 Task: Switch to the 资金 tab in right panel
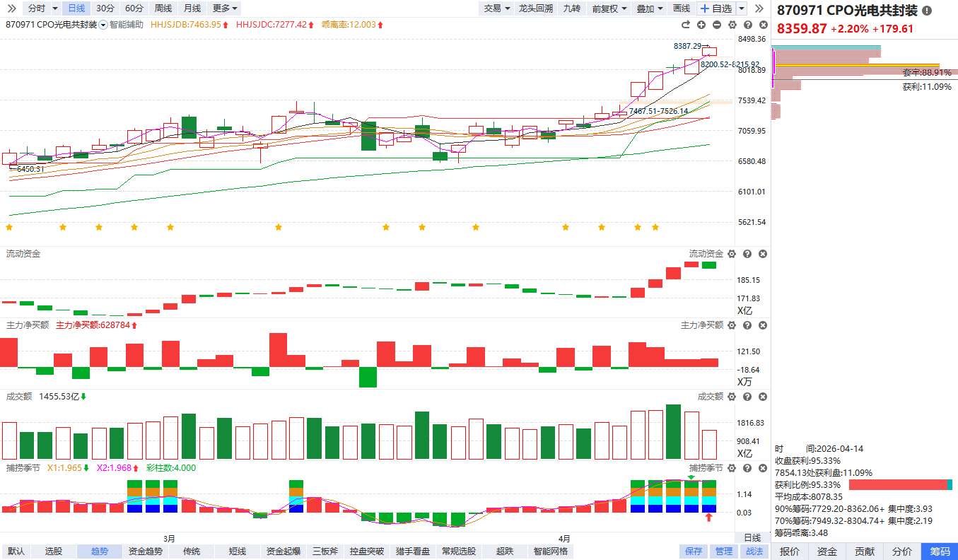click(x=826, y=552)
